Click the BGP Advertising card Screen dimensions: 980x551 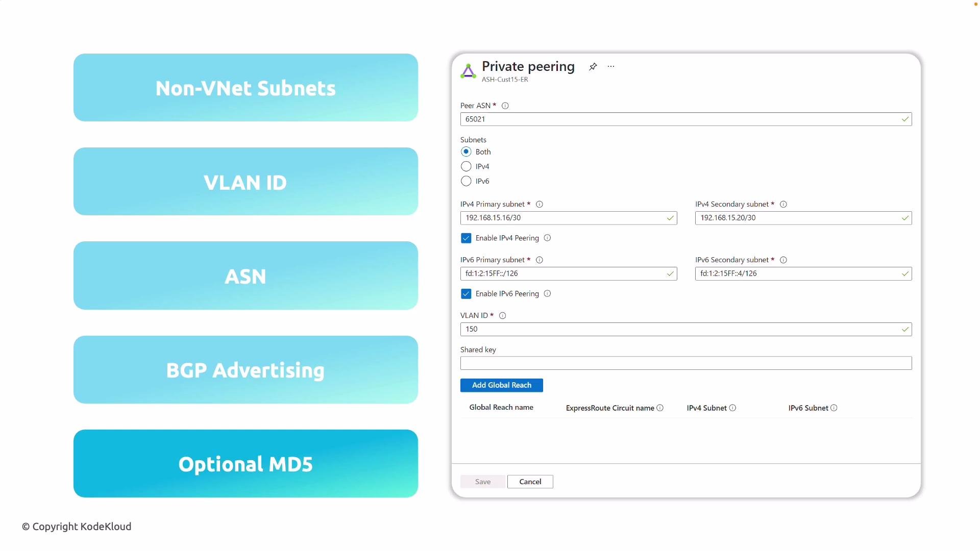point(246,370)
